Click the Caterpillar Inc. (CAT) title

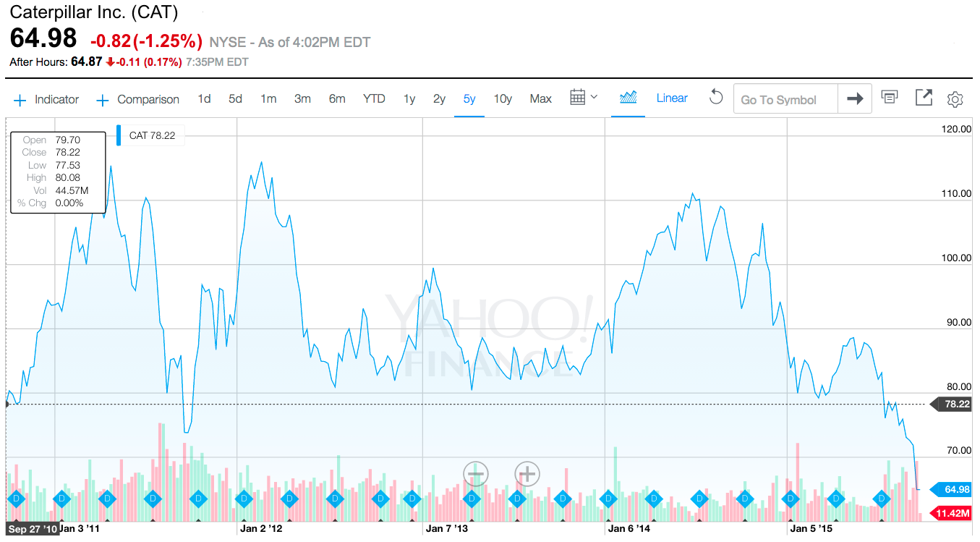94,12
